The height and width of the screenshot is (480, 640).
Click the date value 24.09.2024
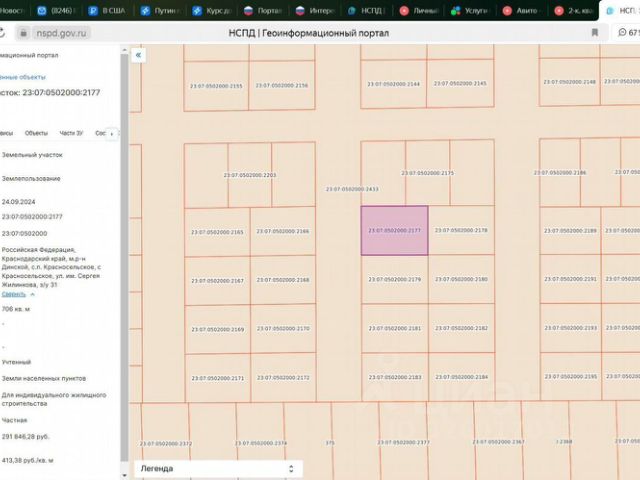point(18,202)
